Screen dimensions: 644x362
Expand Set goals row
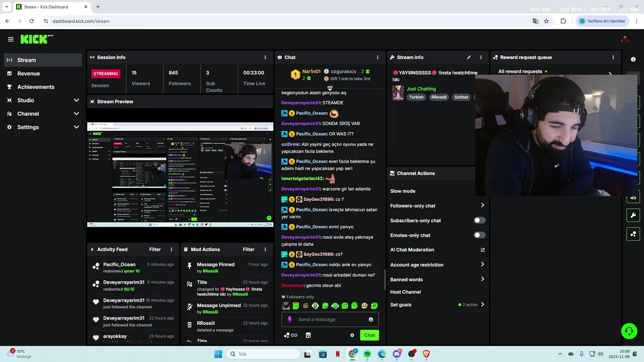pyautogui.click(x=438, y=305)
